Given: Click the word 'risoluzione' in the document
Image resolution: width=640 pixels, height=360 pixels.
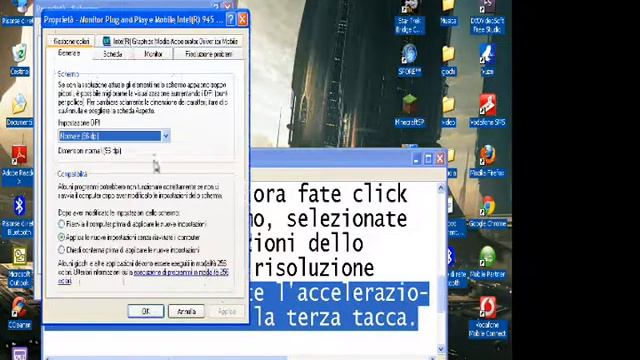Looking at the screenshot, I should 314,268.
